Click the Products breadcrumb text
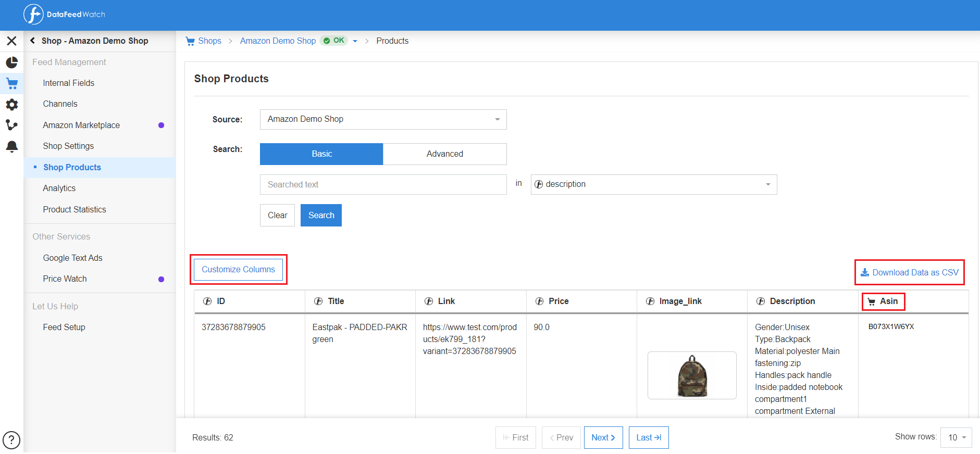This screenshot has width=980, height=454. (392, 41)
